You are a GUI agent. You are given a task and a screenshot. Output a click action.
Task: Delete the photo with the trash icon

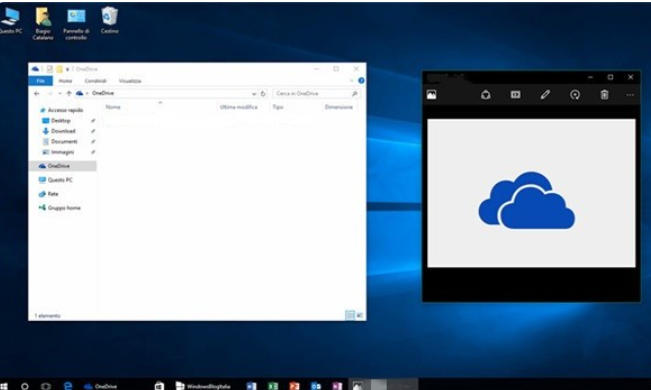[x=604, y=95]
